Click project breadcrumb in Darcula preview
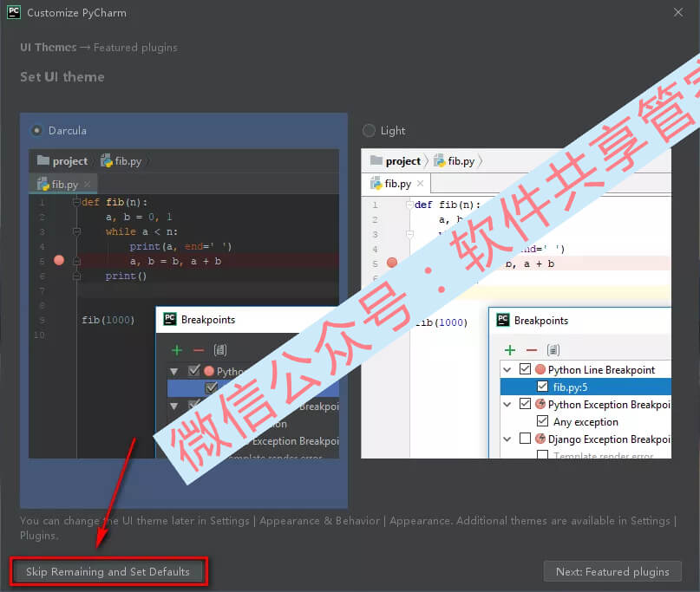This screenshot has height=592, width=700. click(69, 161)
